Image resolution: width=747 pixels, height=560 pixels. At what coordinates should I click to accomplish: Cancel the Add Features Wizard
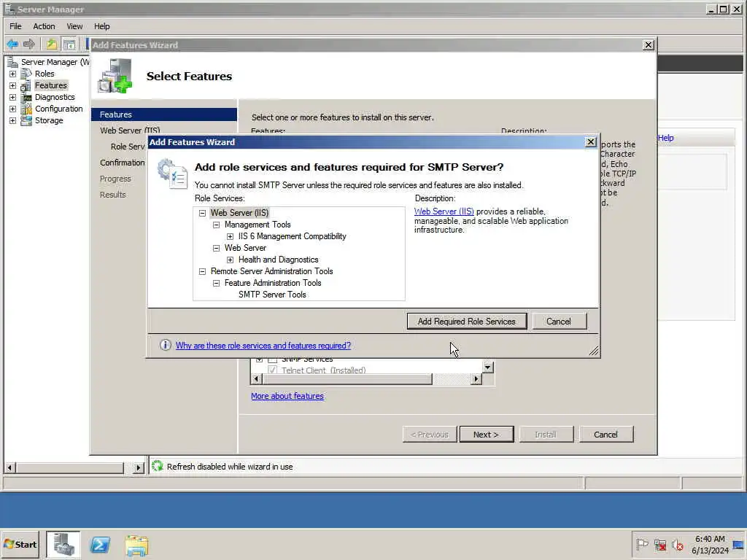(606, 435)
